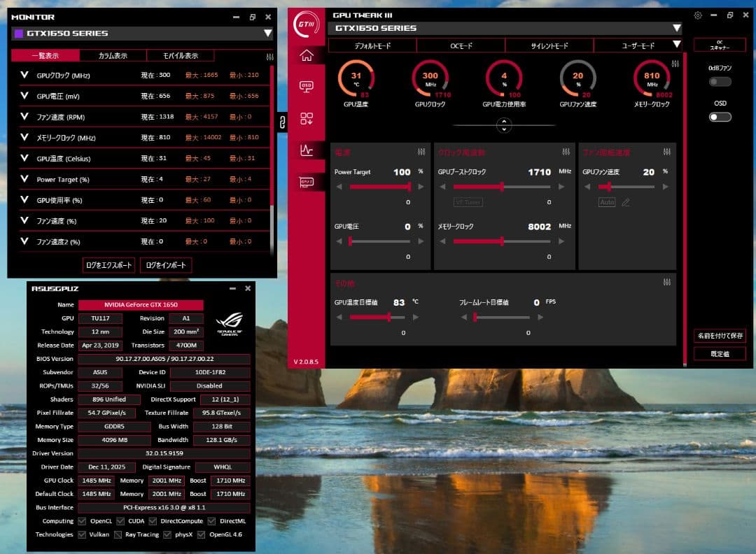Open the user mode profile dropdown arrow
This screenshot has height=554, width=756.
[x=677, y=44]
